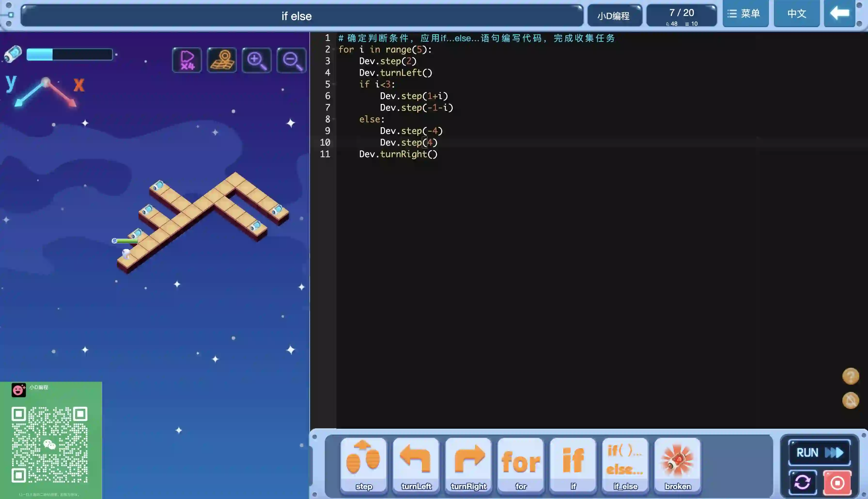
Task: Open the 菜单 menu
Action: point(745,14)
